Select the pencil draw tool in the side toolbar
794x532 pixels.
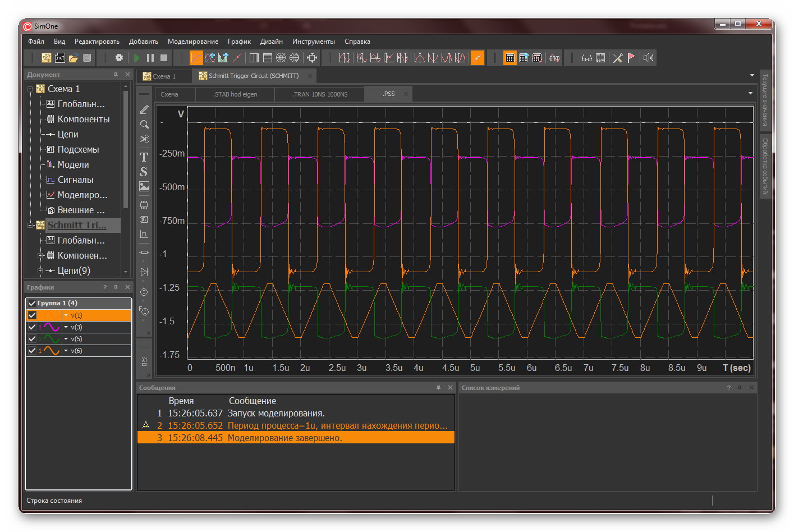pos(144,110)
